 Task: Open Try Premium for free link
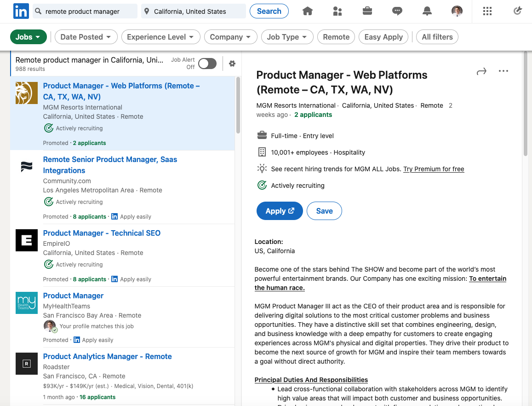click(x=434, y=169)
